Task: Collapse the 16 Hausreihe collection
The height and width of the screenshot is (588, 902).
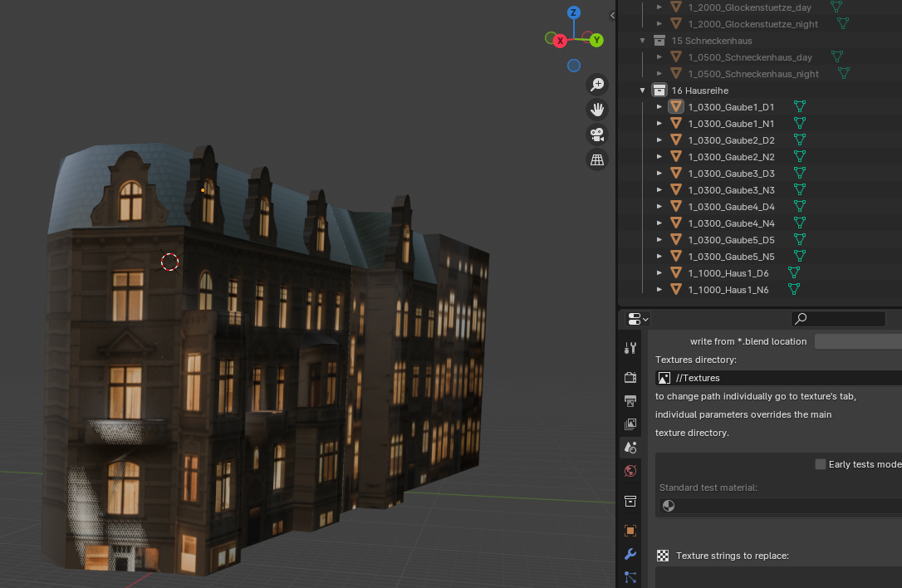Action: click(x=642, y=91)
